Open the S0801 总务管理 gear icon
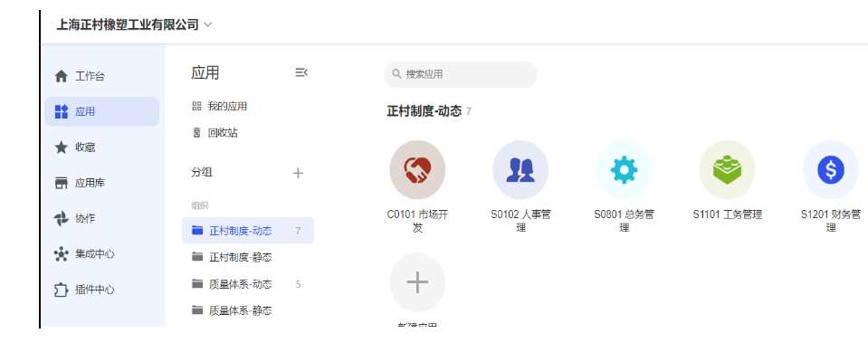The width and height of the screenshot is (868, 362). 624,169
